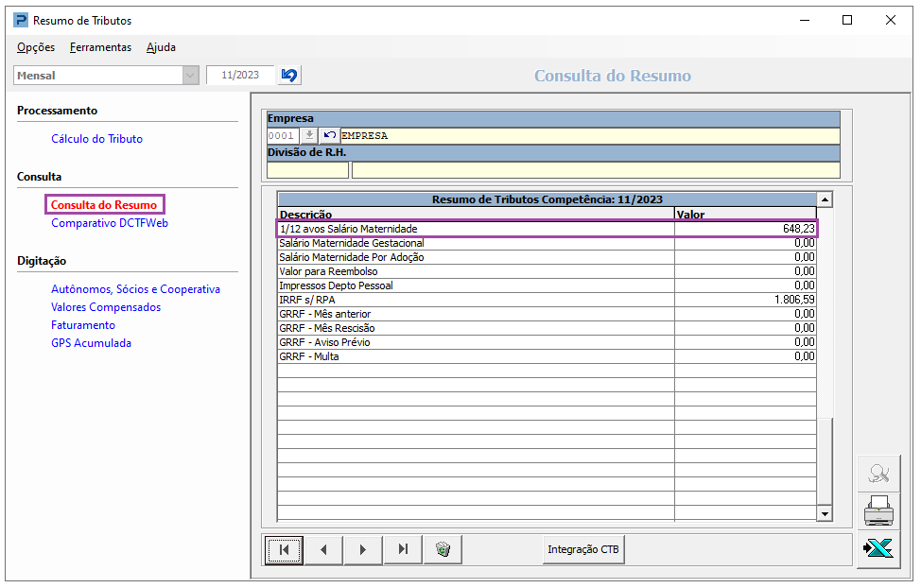921x588 pixels.
Task: Select row Valor para Reembolso
Action: point(547,271)
